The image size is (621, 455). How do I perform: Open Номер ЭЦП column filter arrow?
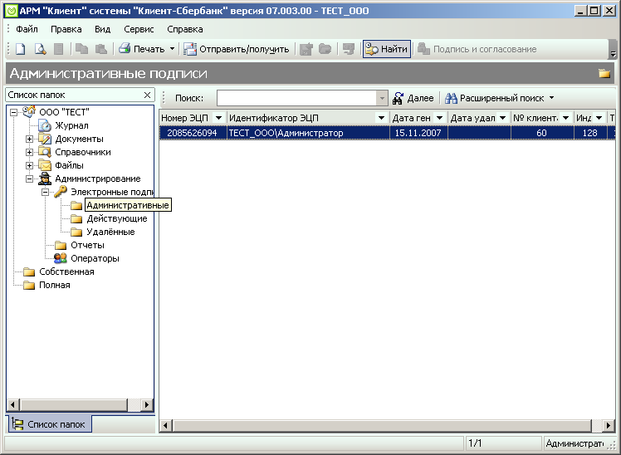218,118
